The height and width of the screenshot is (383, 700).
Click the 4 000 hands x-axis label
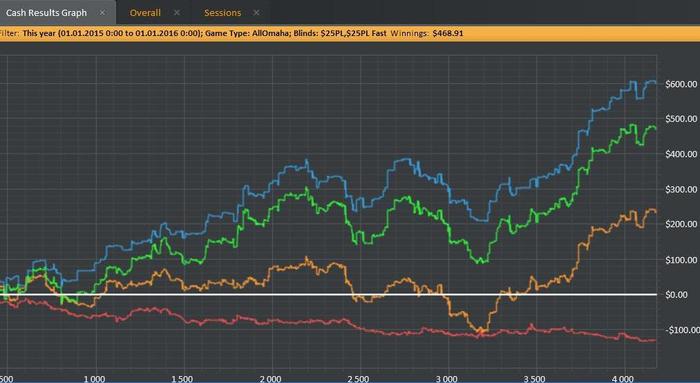click(x=623, y=379)
